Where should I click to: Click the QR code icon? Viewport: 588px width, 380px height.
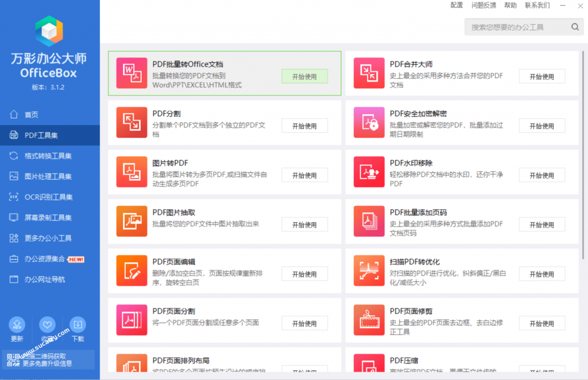(x=13, y=360)
